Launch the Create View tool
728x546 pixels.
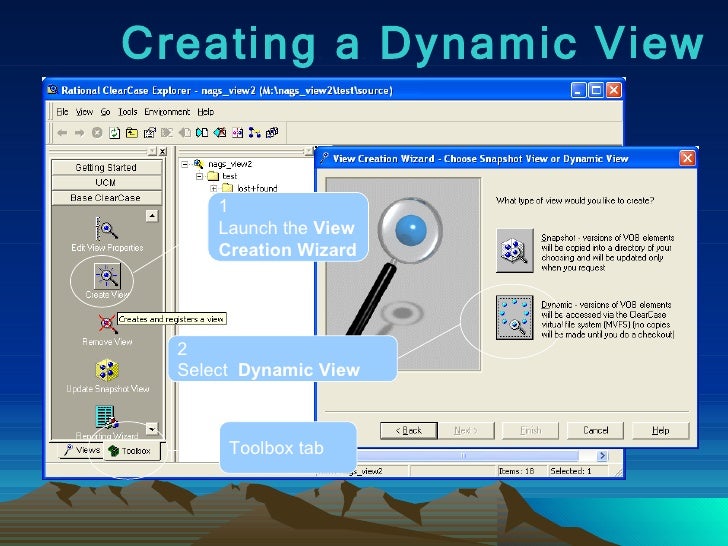107,281
